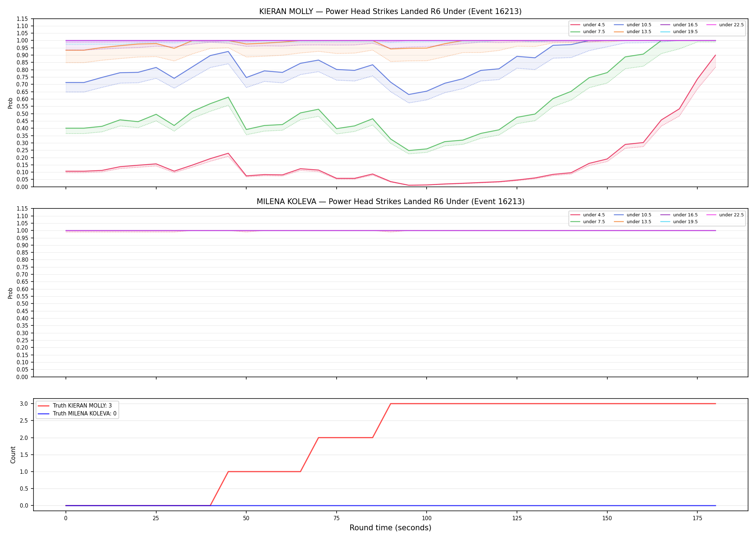Click x-axis tick label '125'
The image size is (756, 540).
point(517,518)
